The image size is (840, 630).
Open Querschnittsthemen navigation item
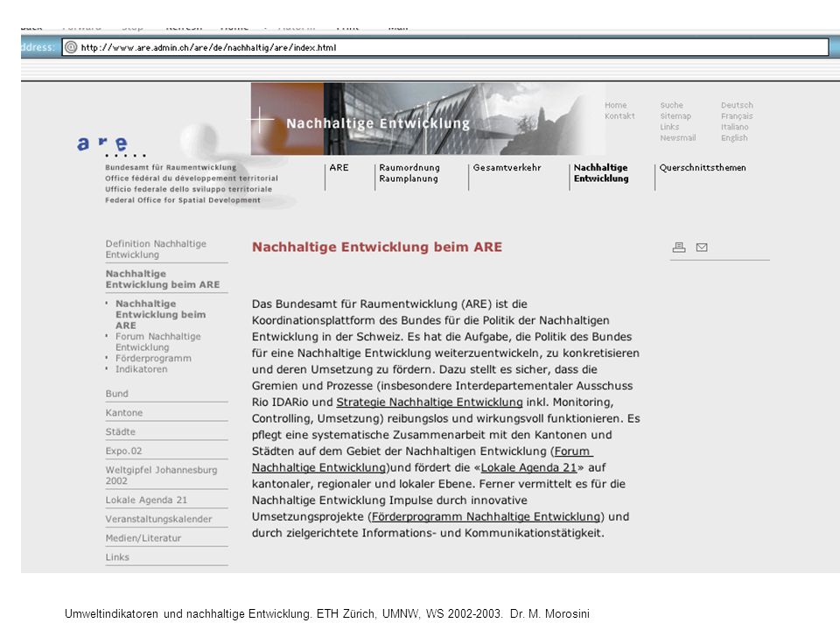703,168
